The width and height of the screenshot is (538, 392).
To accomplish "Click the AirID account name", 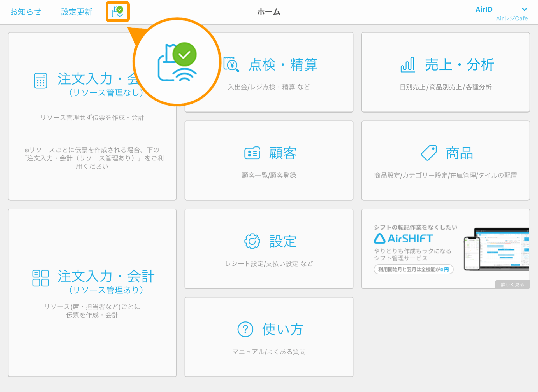I will coord(484,10).
